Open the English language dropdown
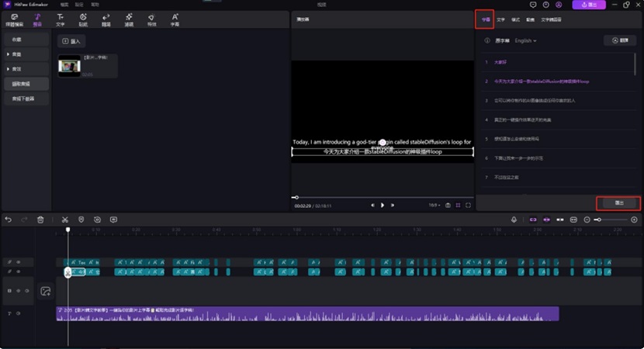644x349 pixels. (x=525, y=40)
